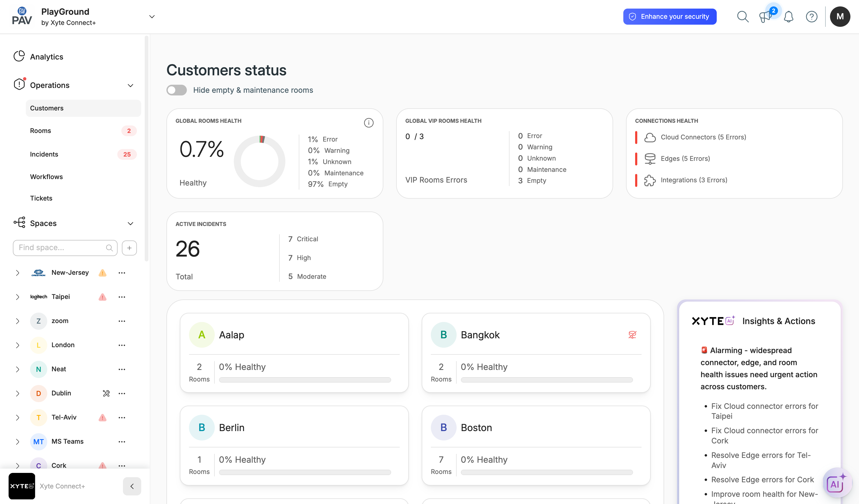Toggle Hide empty & maintenance rooms switch
859x504 pixels.
coord(177,90)
